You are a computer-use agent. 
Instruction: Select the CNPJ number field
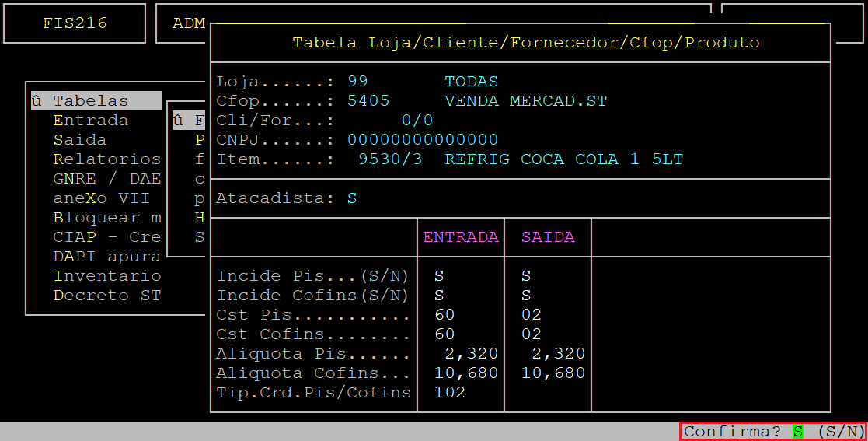click(423, 140)
